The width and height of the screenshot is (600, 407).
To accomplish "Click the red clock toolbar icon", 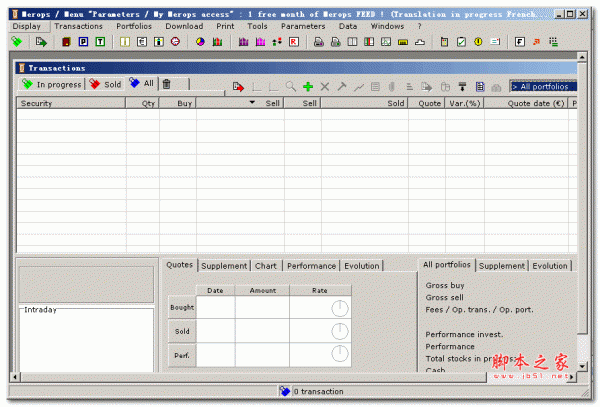I will [175, 41].
